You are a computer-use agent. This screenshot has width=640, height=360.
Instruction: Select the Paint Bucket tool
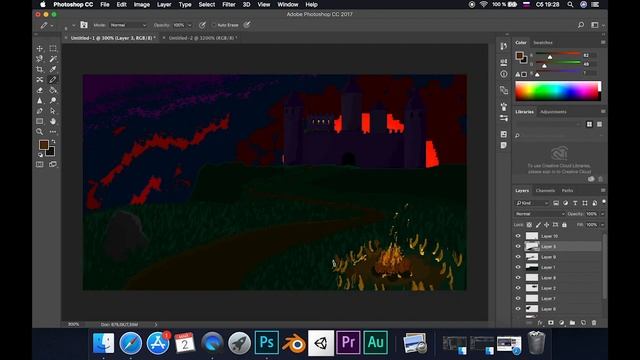pyautogui.click(x=53, y=90)
